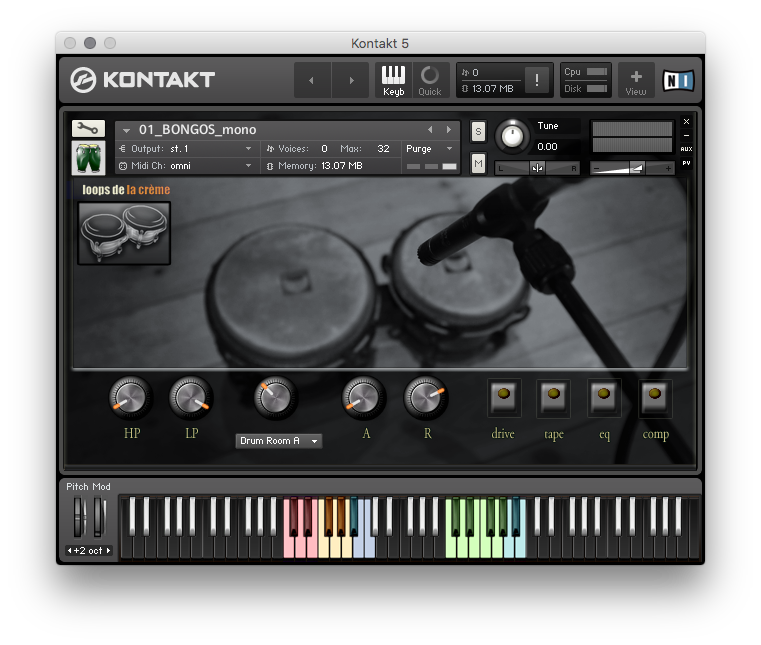Image resolution: width=761 pixels, height=645 pixels.
Task: Click Memory: 13.07 MB readout
Action: 314,165
